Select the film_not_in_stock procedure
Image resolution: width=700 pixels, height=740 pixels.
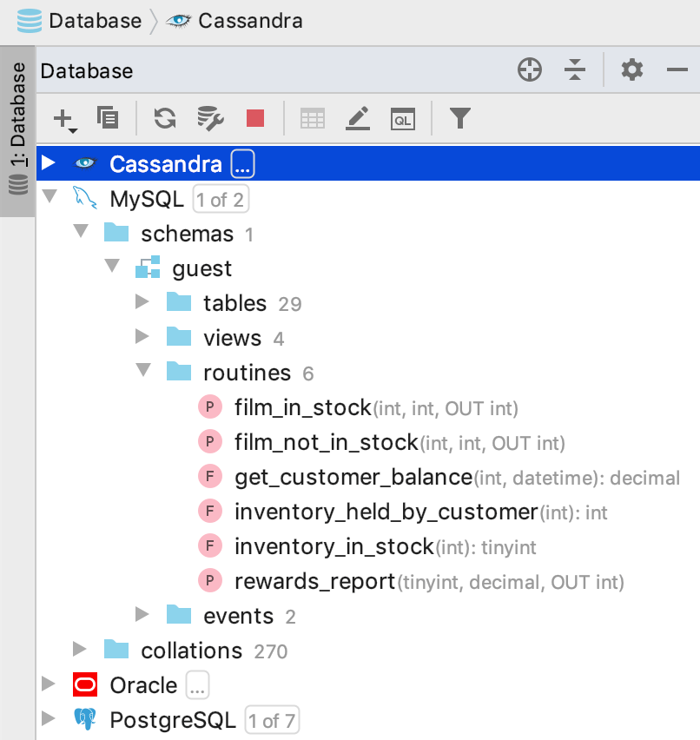pyautogui.click(x=368, y=443)
